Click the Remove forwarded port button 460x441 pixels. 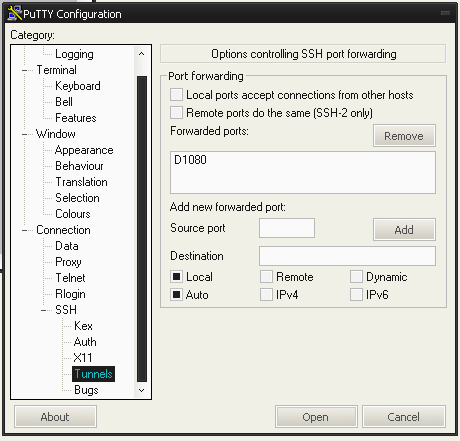click(x=404, y=136)
